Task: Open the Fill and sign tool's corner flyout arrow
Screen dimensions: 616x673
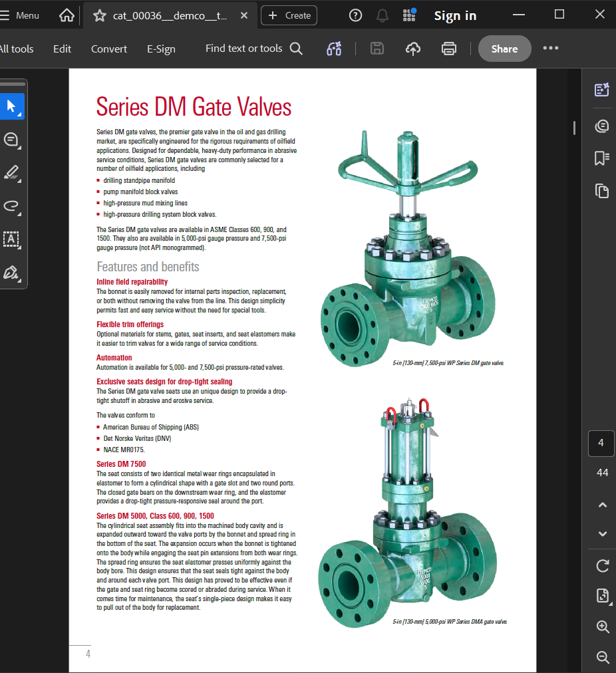Action: [19, 280]
